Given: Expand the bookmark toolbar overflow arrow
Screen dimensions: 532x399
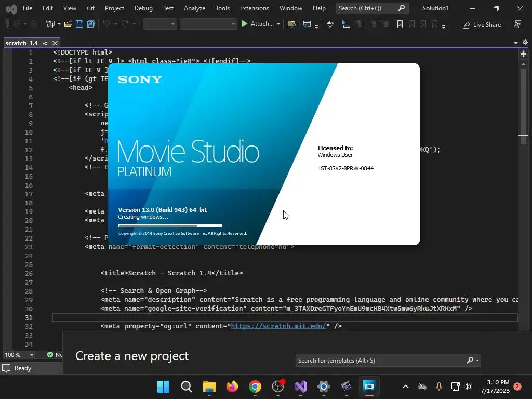Looking at the screenshot, I should [444, 27].
